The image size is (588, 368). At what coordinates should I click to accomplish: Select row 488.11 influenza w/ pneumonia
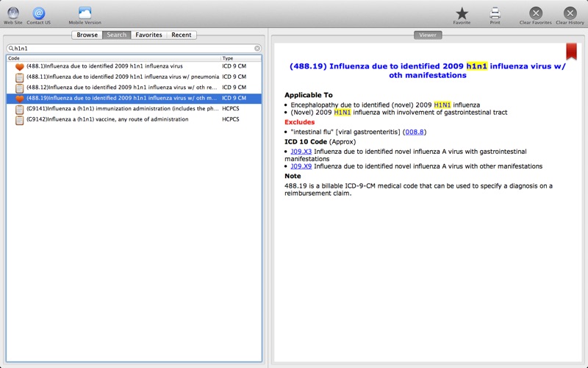tap(134, 77)
